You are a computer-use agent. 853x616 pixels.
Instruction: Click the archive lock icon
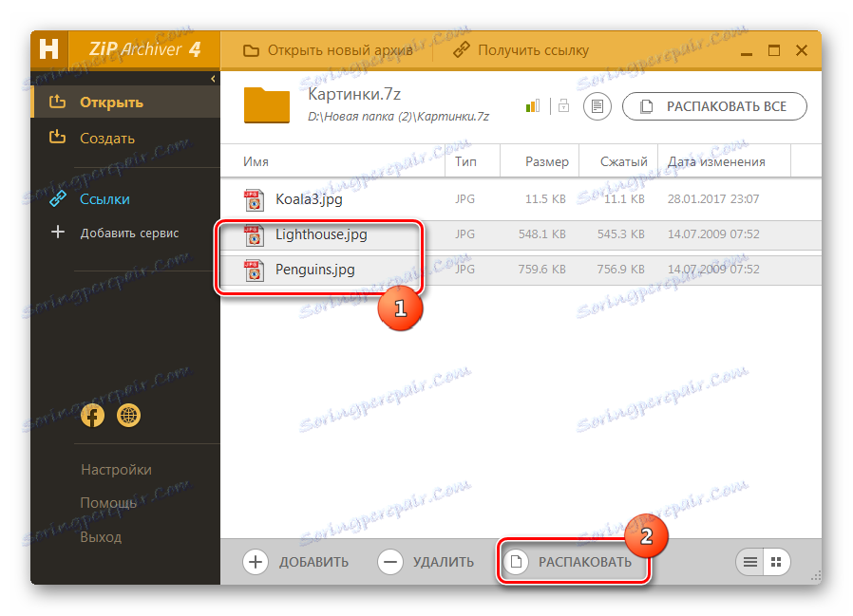[x=563, y=105]
